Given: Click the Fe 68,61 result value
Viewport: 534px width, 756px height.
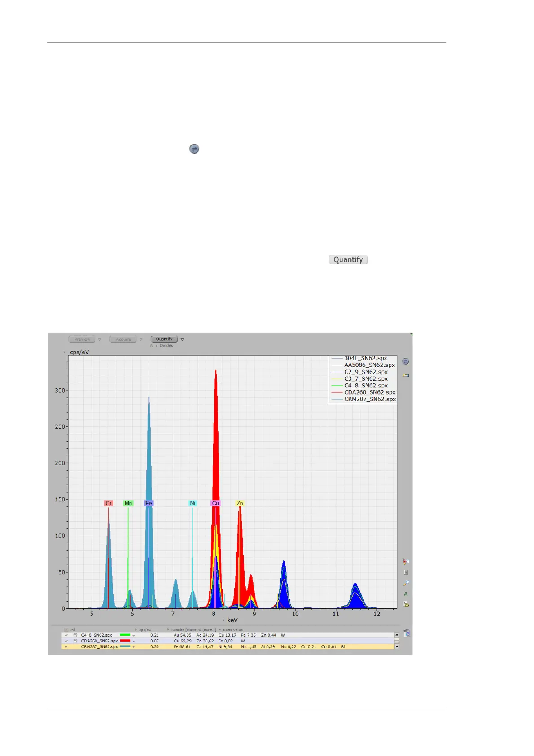Looking at the screenshot, I should point(182,647).
